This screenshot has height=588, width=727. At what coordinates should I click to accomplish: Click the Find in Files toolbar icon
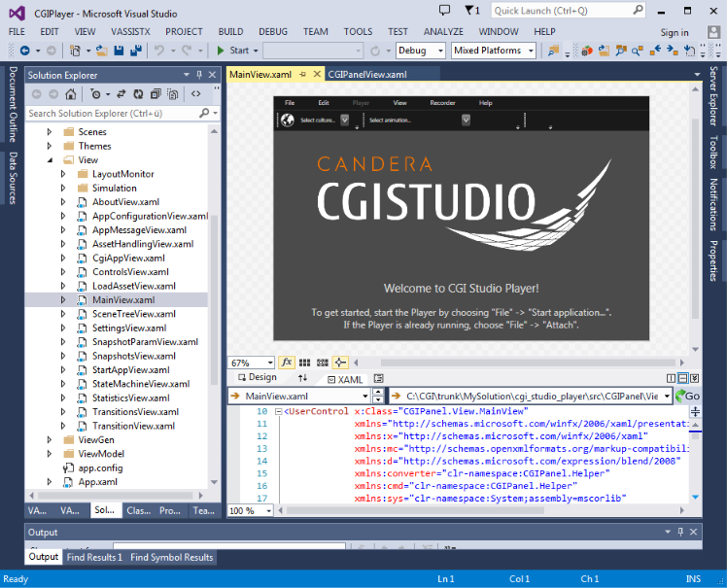(x=553, y=51)
